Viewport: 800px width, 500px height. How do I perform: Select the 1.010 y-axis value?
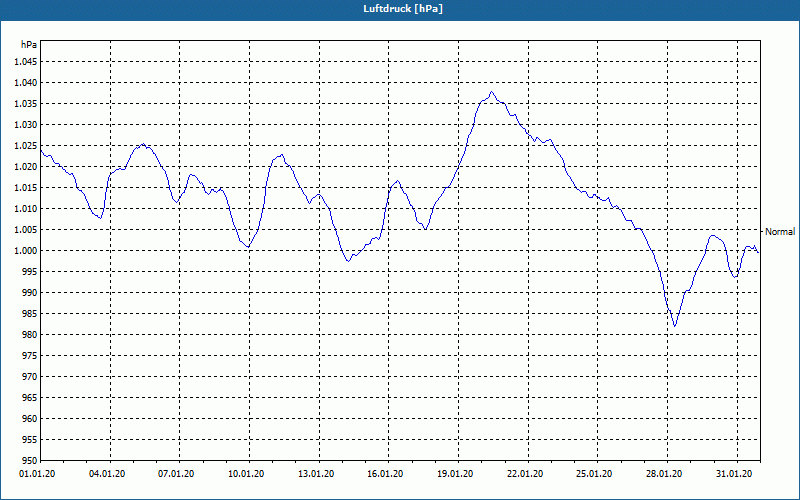click(26, 209)
